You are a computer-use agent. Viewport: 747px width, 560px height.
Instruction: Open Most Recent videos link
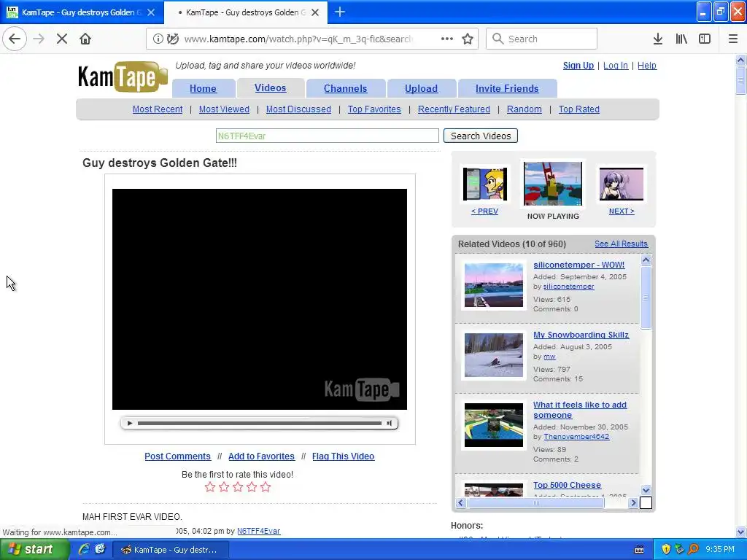click(x=158, y=109)
